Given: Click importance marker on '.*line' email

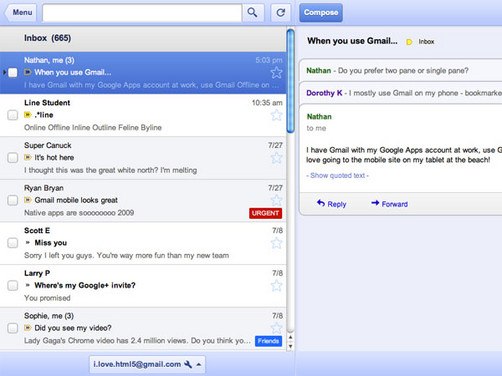Looking at the screenshot, I should [x=28, y=115].
